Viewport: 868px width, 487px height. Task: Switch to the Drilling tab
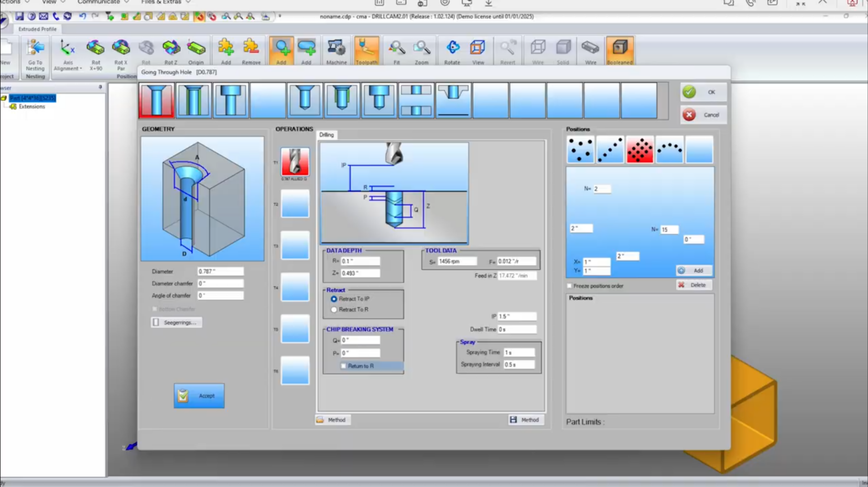tap(327, 135)
